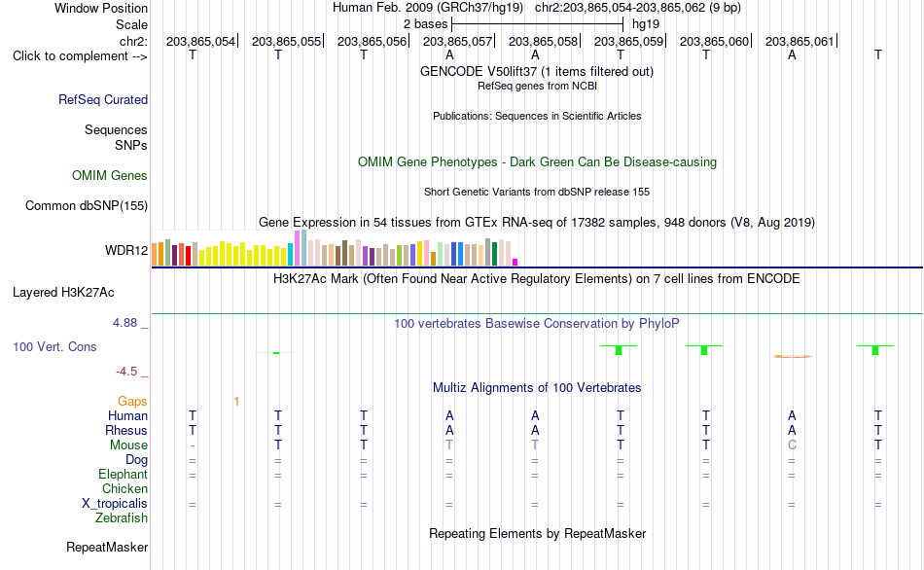The height and width of the screenshot is (570, 924).
Task: Click the chr2:203,865,054-203,865,062 window position text
Action: [638, 8]
